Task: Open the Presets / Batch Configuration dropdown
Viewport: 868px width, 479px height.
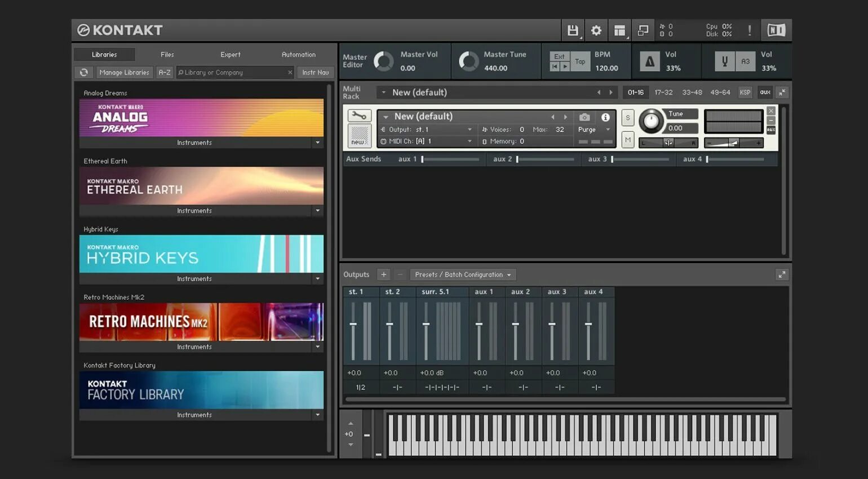Action: click(463, 274)
